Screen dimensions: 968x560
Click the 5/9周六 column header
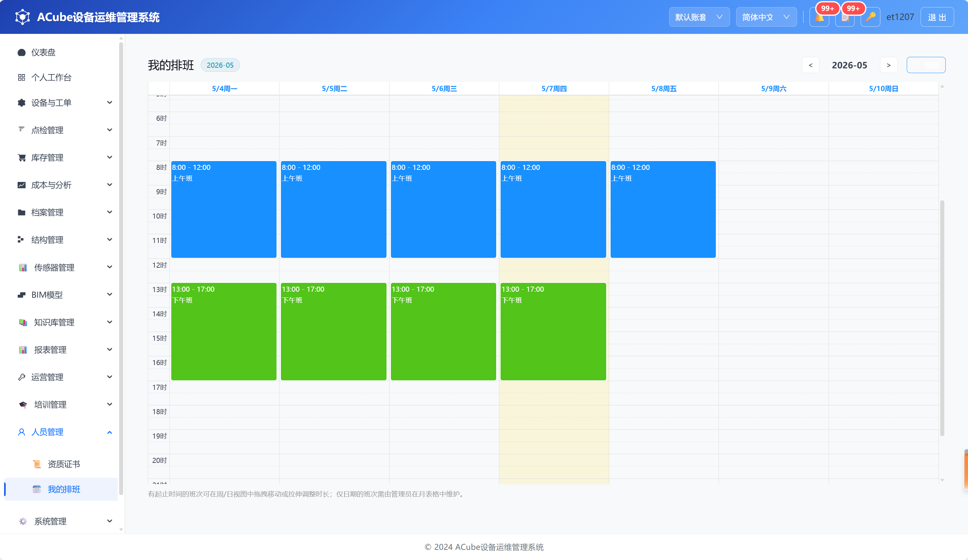774,89
